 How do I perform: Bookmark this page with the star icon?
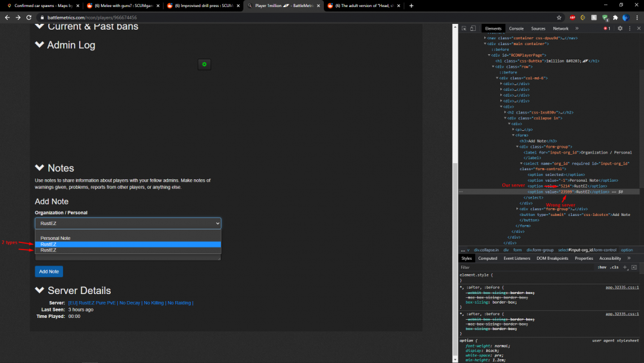(x=558, y=17)
